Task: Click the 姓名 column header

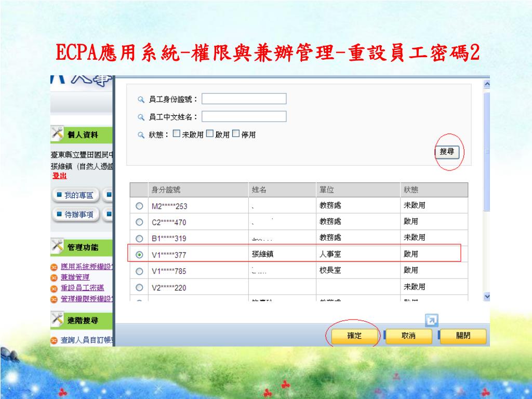Action: click(x=282, y=190)
